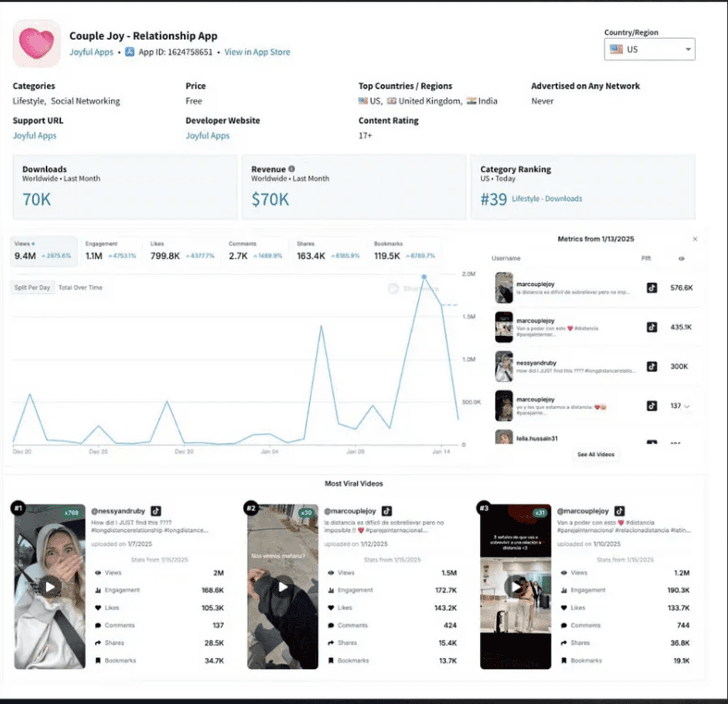
Task: Play the #3 marcouplejoy airport video
Action: [x=515, y=587]
